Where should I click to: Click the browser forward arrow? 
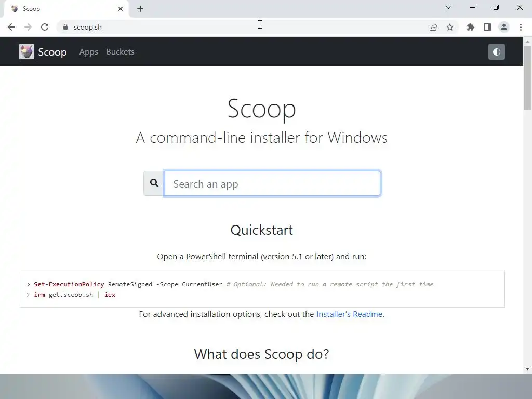[28, 27]
